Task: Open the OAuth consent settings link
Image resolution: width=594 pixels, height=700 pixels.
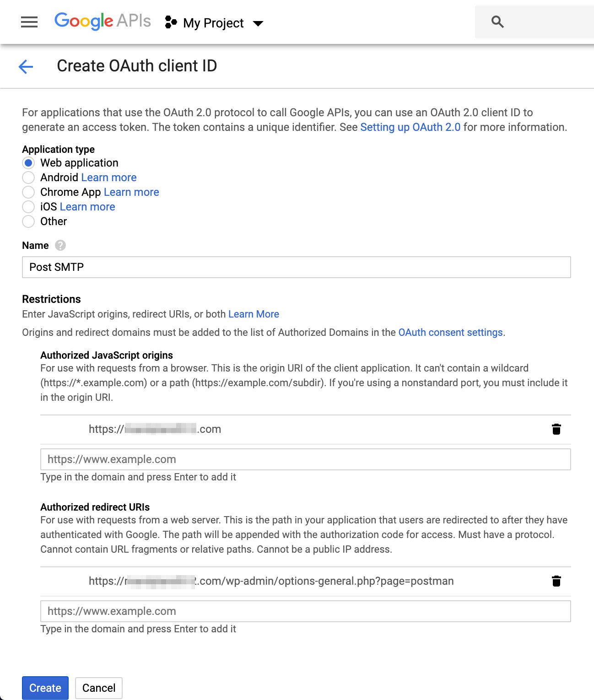Action: coord(450,333)
